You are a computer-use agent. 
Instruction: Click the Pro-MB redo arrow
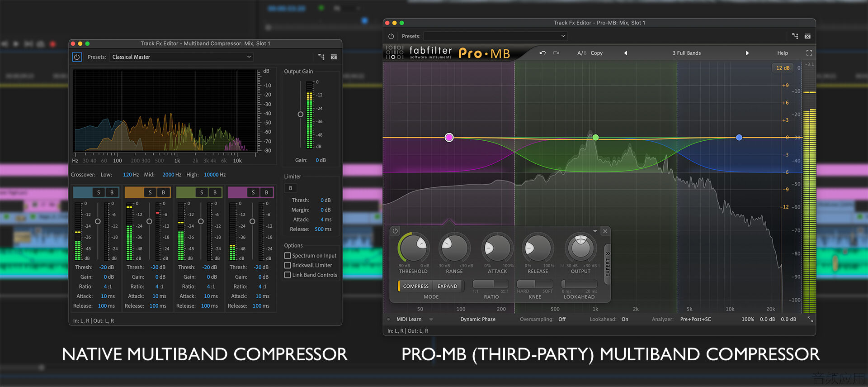click(556, 53)
